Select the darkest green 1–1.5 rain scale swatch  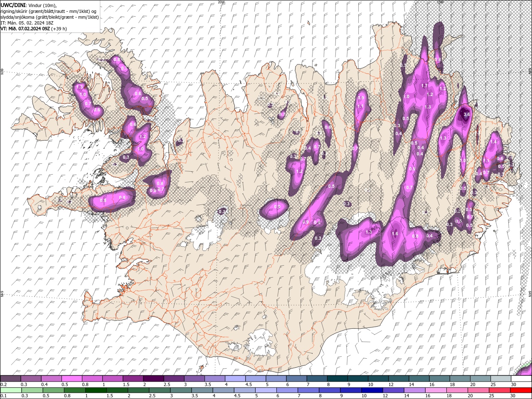96,390
